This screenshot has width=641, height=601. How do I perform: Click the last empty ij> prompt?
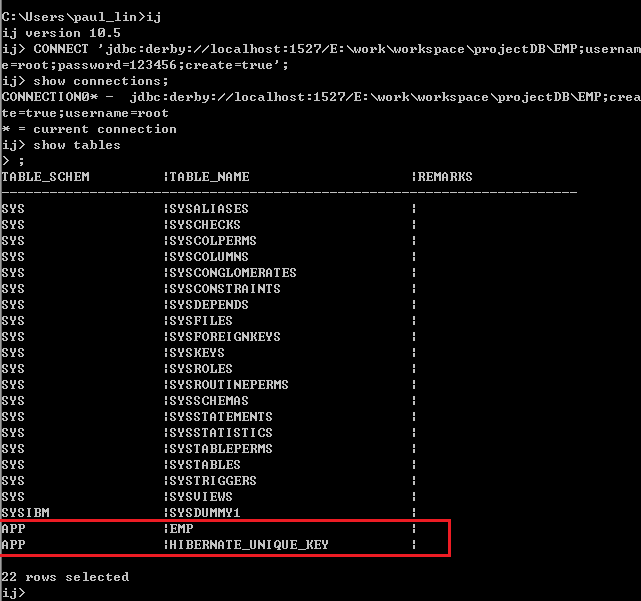pyautogui.click(x=13, y=593)
